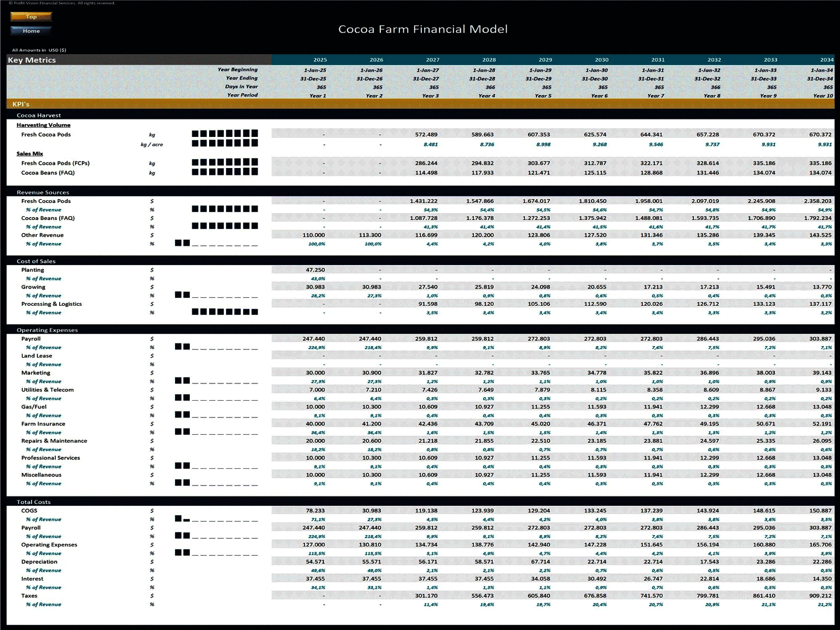Screen dimensions: 840x630
Task: Click the Revenue Sources section header
Action: pyautogui.click(x=43, y=192)
